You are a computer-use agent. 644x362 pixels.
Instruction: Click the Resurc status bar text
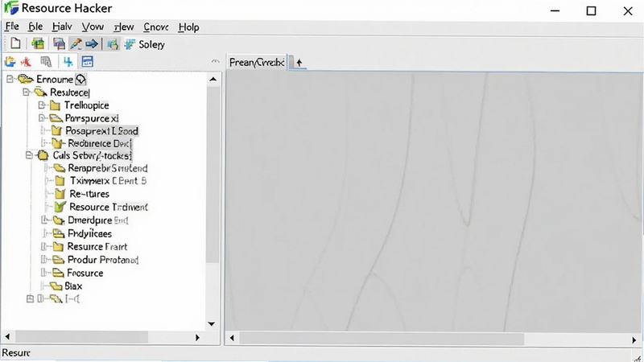pyautogui.click(x=16, y=353)
